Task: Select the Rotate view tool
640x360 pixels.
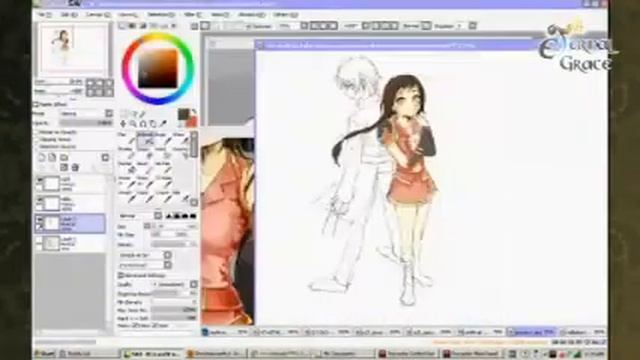Action: click(143, 123)
